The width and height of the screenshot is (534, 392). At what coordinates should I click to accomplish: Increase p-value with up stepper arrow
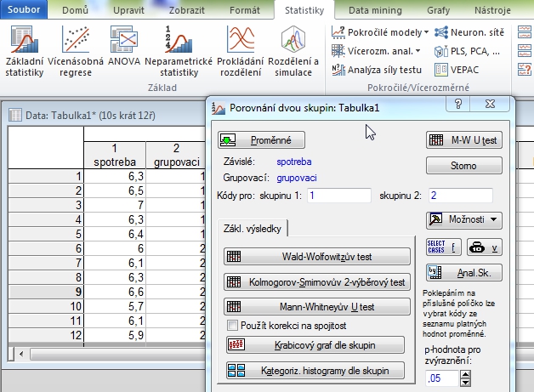click(465, 375)
